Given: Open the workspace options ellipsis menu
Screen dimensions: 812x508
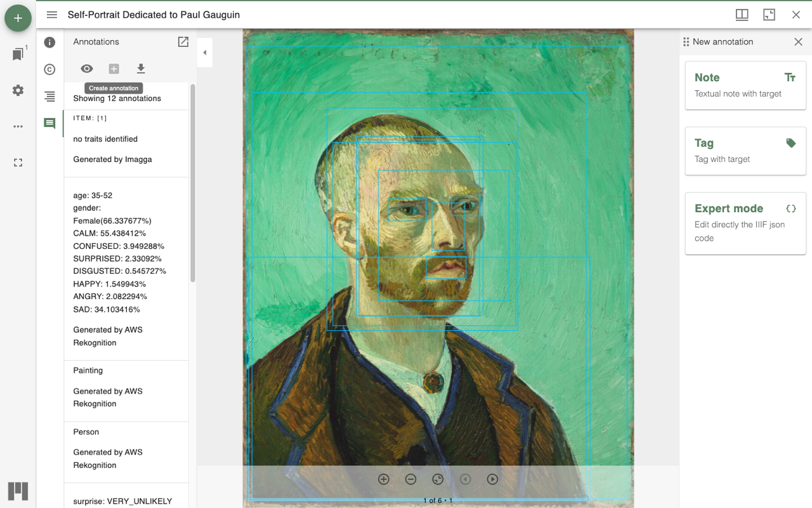Looking at the screenshot, I should point(18,126).
